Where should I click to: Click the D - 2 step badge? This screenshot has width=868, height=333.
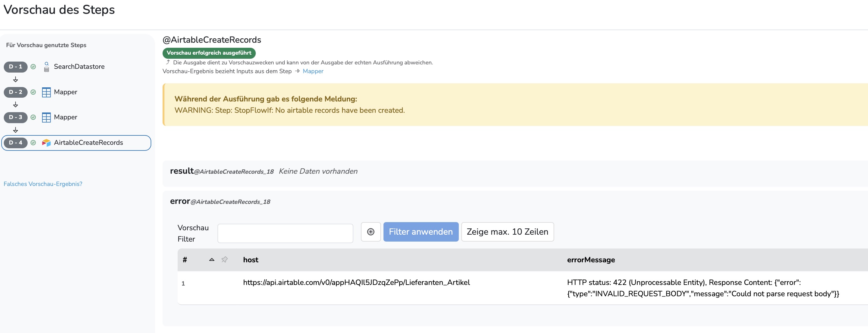15,92
